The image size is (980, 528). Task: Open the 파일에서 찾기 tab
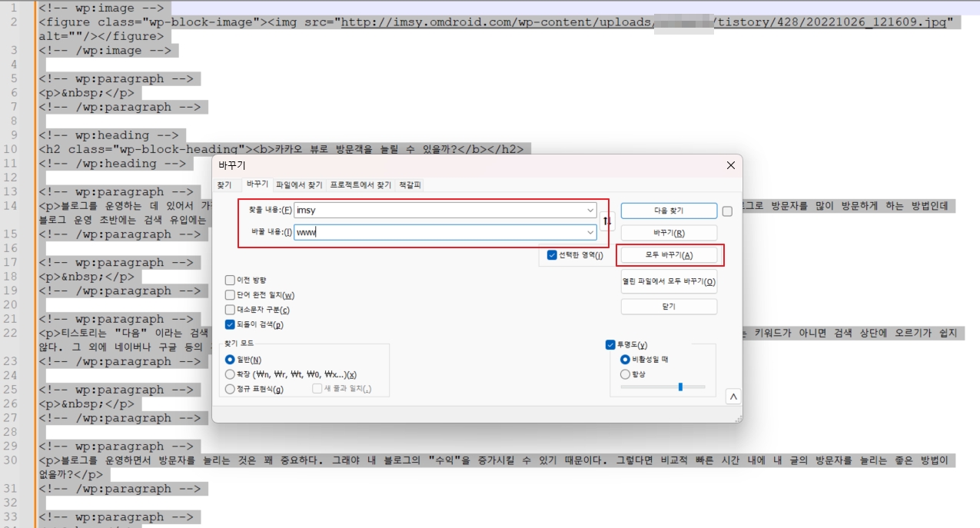[x=299, y=185]
